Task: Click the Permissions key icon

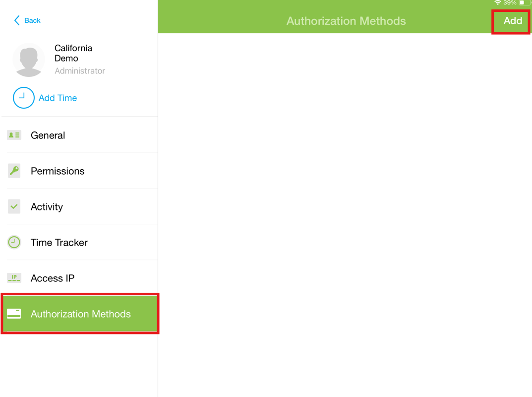Action: 14,171
